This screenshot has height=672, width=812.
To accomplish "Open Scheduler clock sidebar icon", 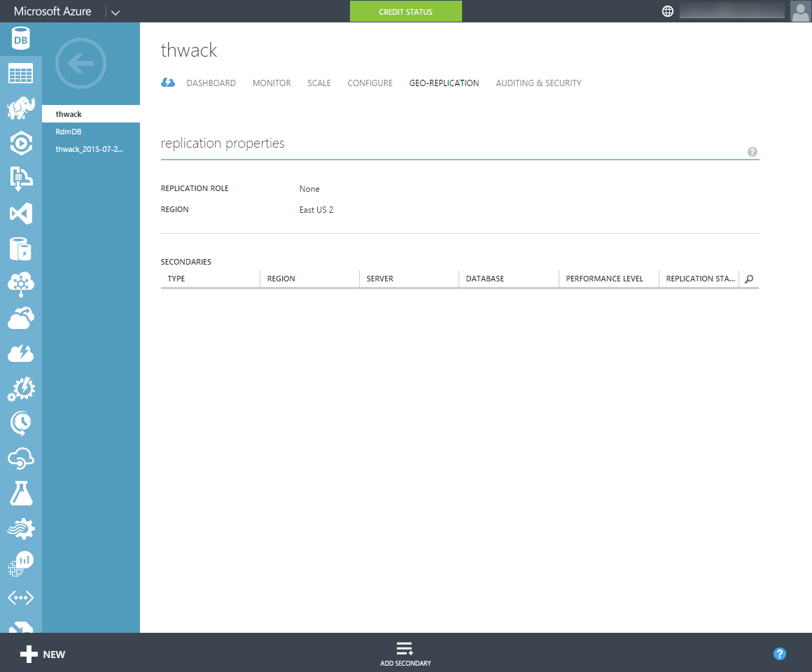I will (21, 423).
